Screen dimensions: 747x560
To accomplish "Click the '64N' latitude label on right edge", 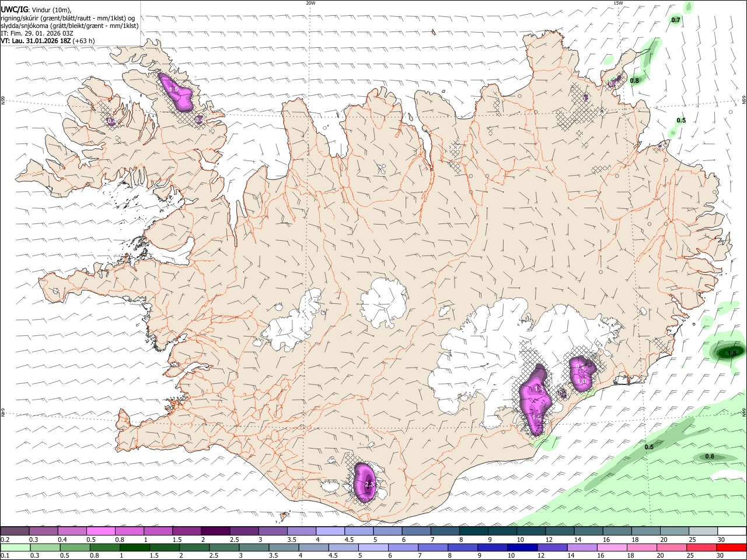I will click(x=744, y=412).
